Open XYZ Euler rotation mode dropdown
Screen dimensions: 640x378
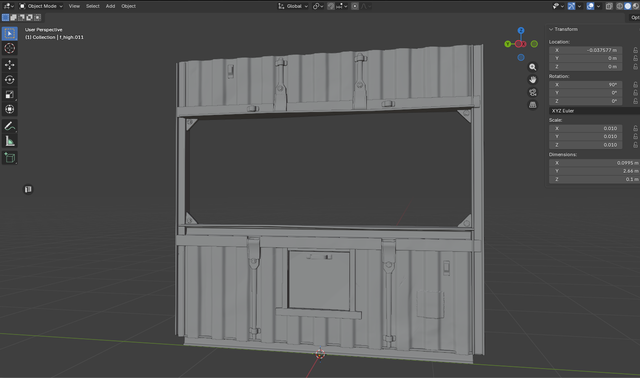pyautogui.click(x=594, y=111)
